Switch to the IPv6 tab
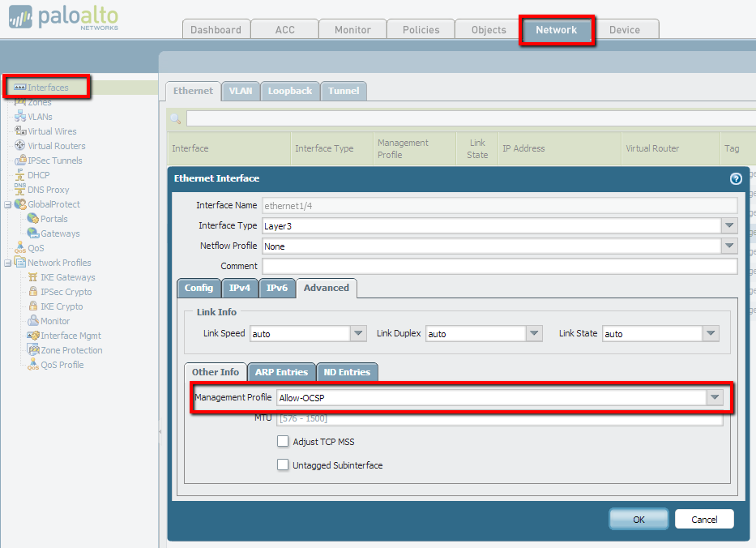 tap(277, 288)
